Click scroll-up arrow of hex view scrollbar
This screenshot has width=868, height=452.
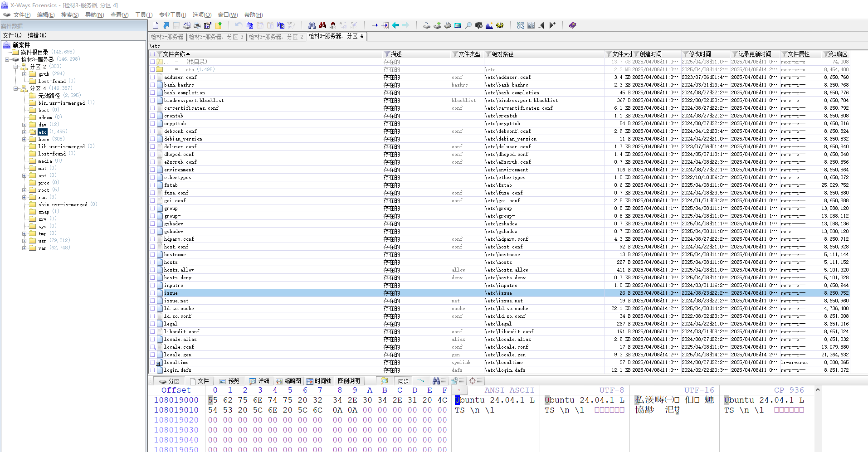(x=818, y=390)
